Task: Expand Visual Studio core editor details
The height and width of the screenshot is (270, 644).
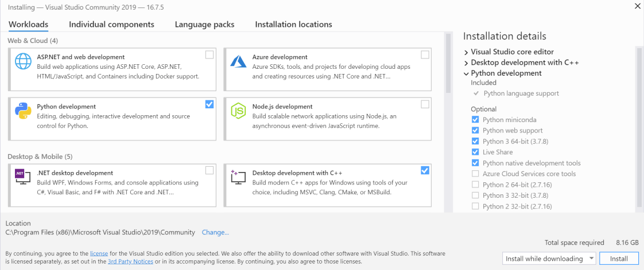Action: [466, 52]
